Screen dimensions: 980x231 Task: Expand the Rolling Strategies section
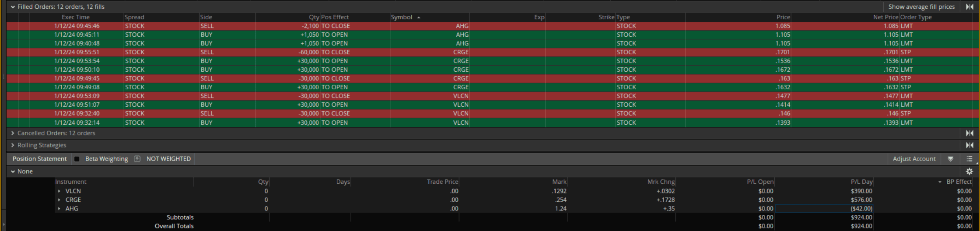click(x=13, y=145)
